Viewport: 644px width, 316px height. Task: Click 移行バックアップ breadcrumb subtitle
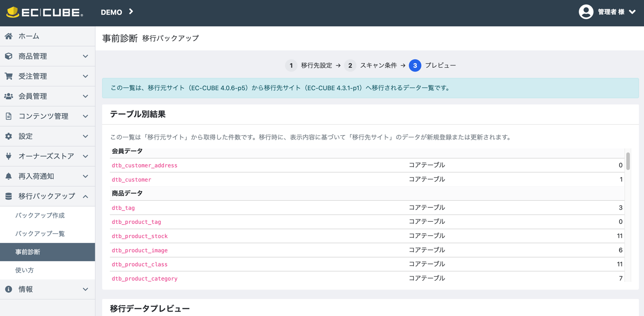pos(171,38)
